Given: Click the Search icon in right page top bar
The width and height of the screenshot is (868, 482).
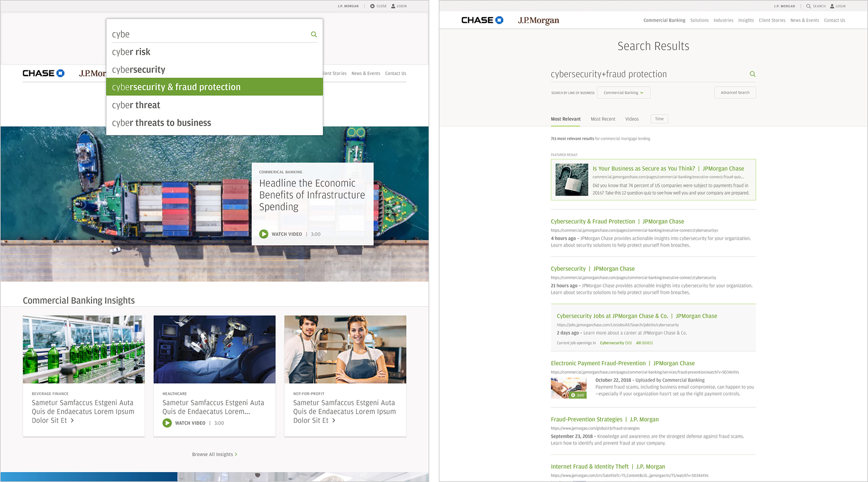Looking at the screenshot, I should (808, 6).
